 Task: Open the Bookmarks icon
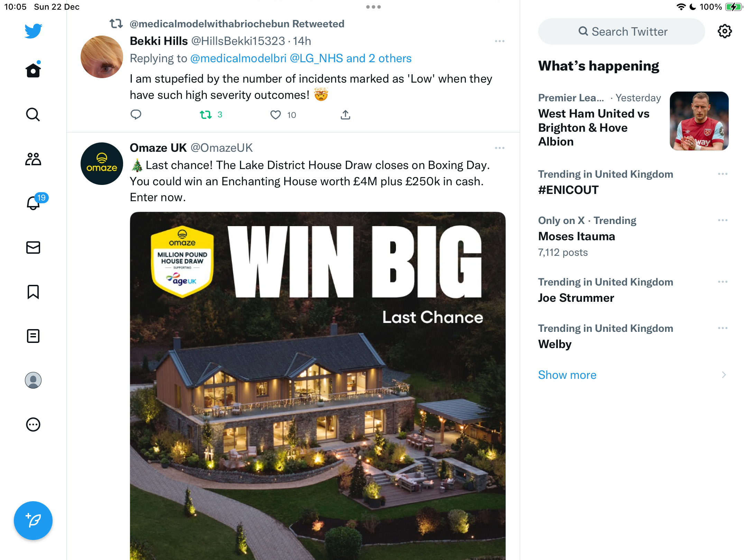33,292
